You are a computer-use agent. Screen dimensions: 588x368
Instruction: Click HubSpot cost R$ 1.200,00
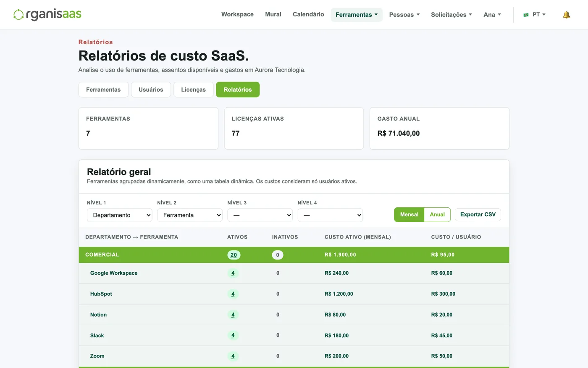[339, 294]
